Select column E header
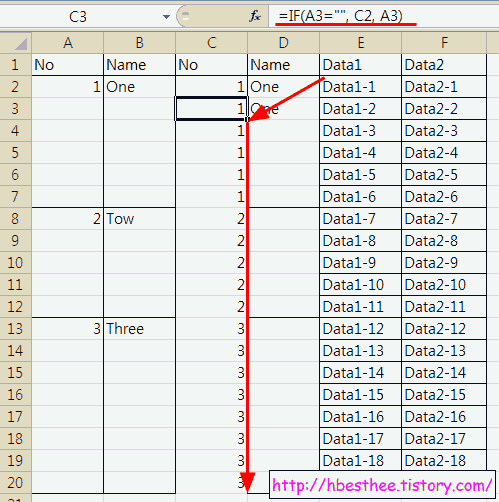Viewport: 499px width, 502px height. [x=361, y=43]
